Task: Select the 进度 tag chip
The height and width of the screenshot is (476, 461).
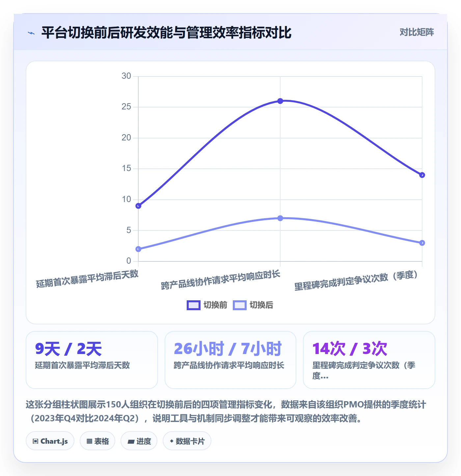Action: (139, 441)
